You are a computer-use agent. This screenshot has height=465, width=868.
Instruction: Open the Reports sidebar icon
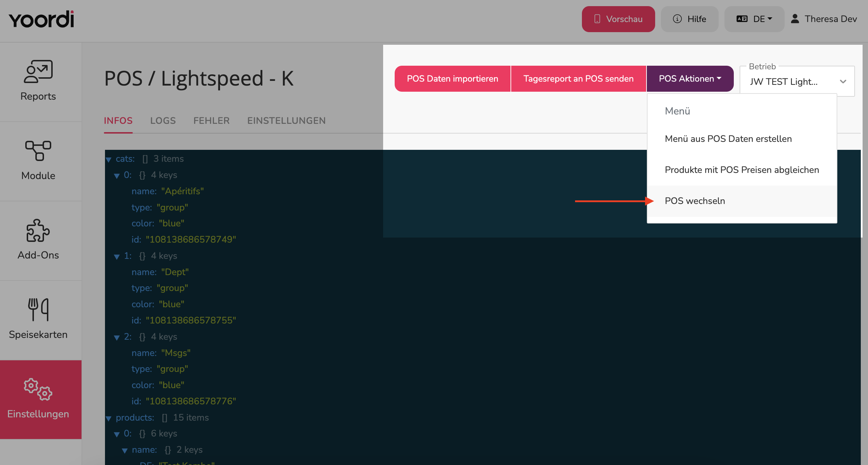click(x=38, y=71)
